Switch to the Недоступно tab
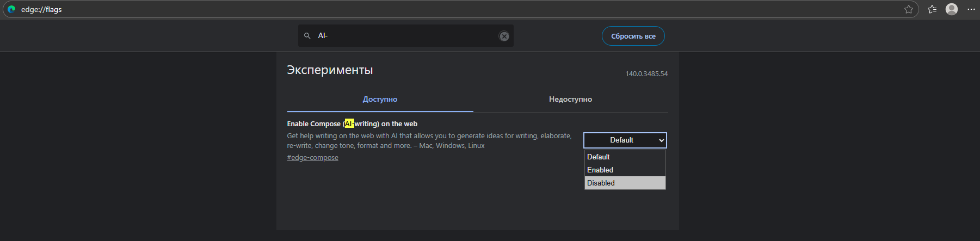 tap(570, 100)
